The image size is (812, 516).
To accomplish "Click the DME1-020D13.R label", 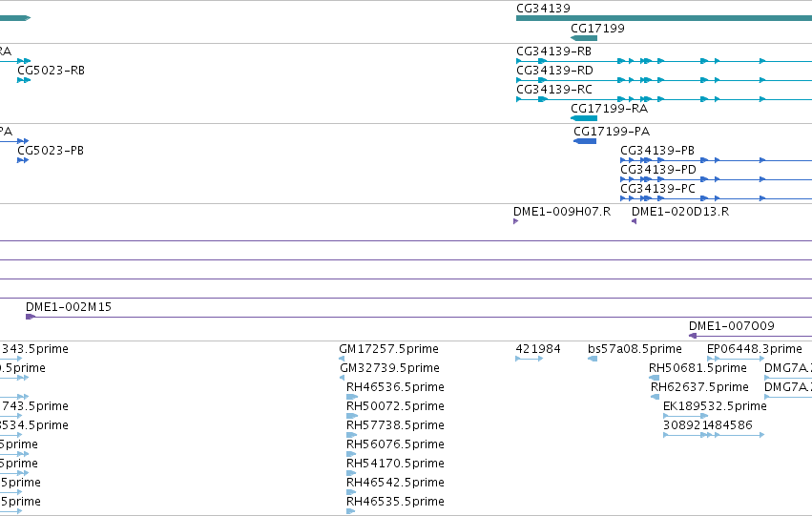I will tap(680, 212).
